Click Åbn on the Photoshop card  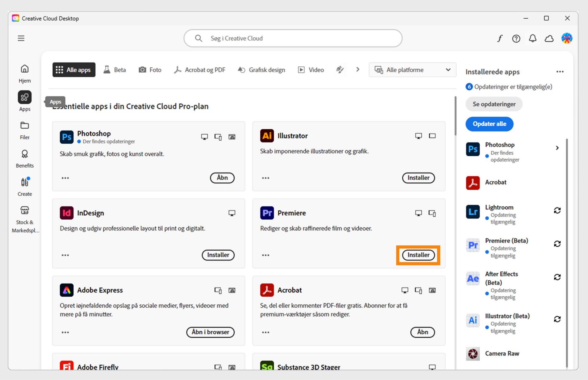pos(222,178)
